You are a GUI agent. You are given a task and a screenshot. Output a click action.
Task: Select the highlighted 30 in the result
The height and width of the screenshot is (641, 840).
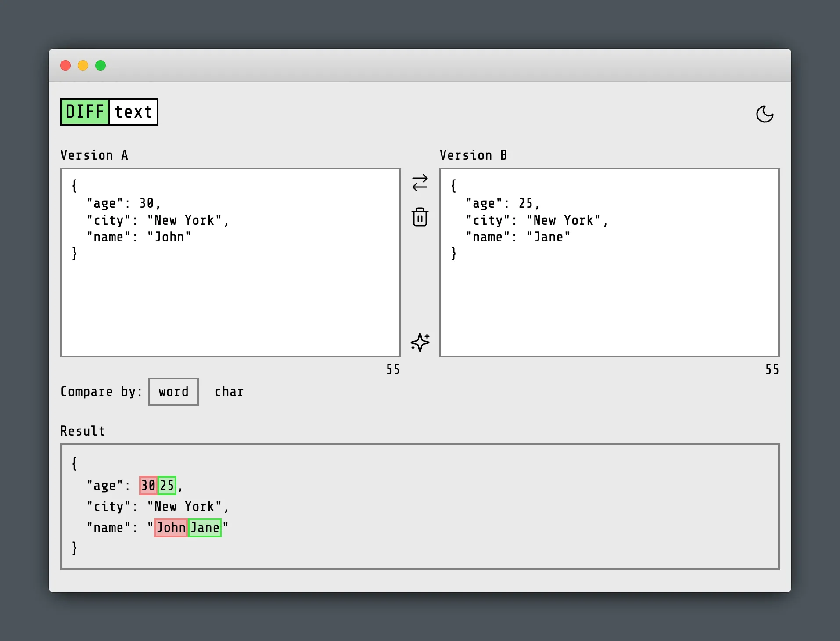[x=148, y=485]
